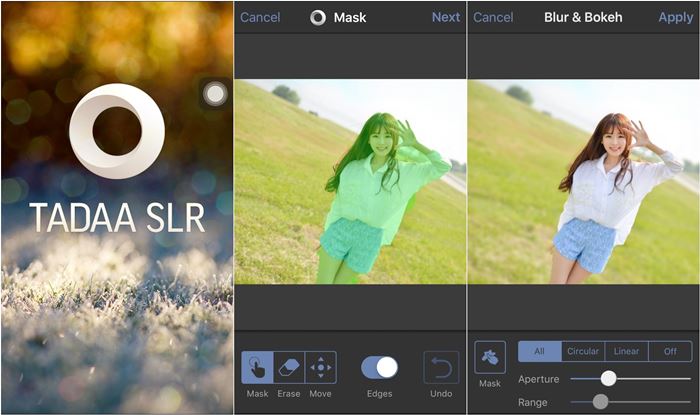Cancel the Mask screen

tap(260, 17)
